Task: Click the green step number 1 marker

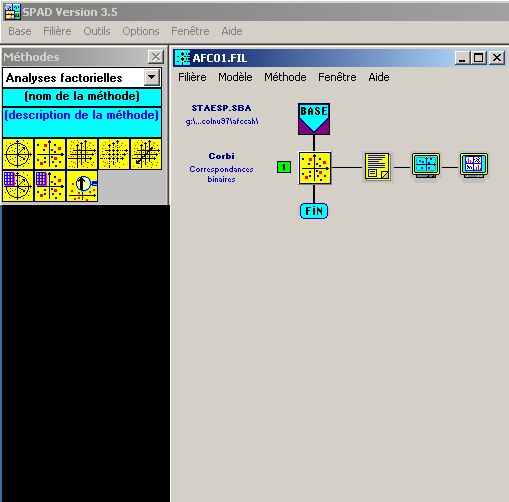Action: click(x=284, y=167)
